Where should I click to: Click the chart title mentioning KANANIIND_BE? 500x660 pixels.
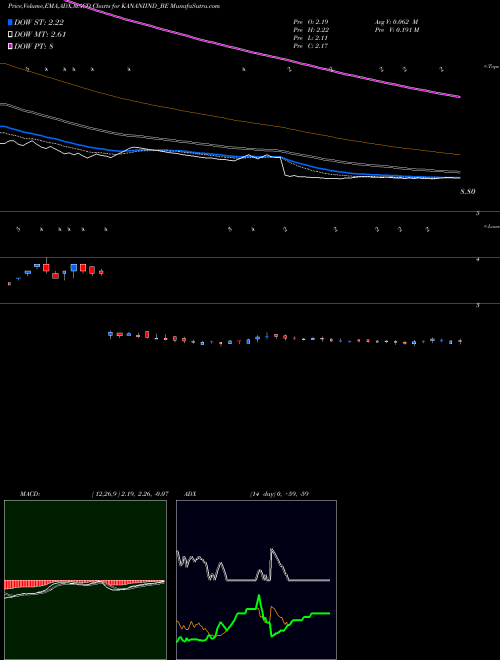[114, 6]
